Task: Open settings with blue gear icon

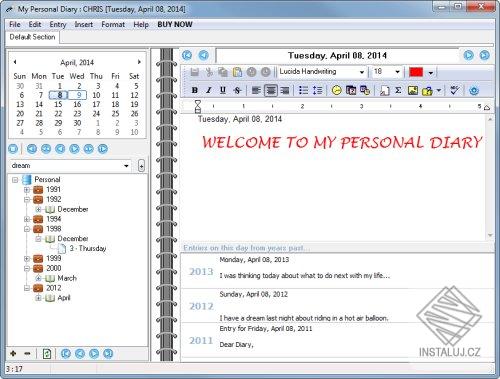Action: coord(474,90)
